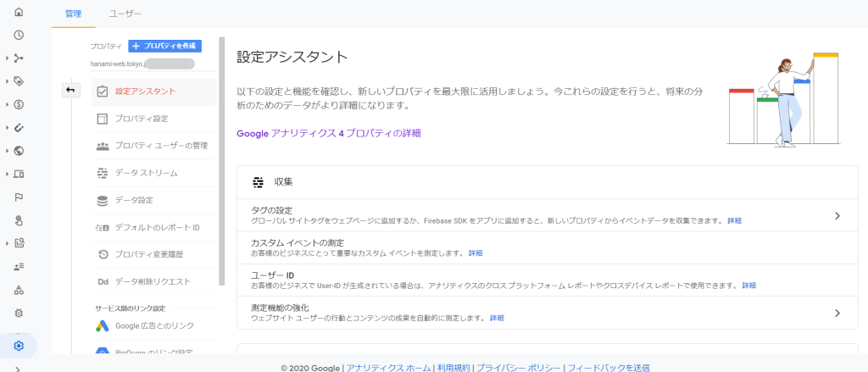Image resolution: width=868 pixels, height=372 pixels.
Task: Click the プロパティ変更履歴 history icon
Action: [x=103, y=255]
